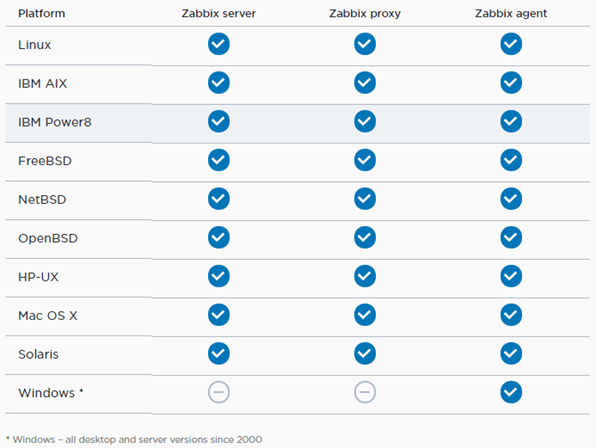This screenshot has height=448, width=596.
Task: Click the Windows versions footnote text
Action: [x=134, y=440]
